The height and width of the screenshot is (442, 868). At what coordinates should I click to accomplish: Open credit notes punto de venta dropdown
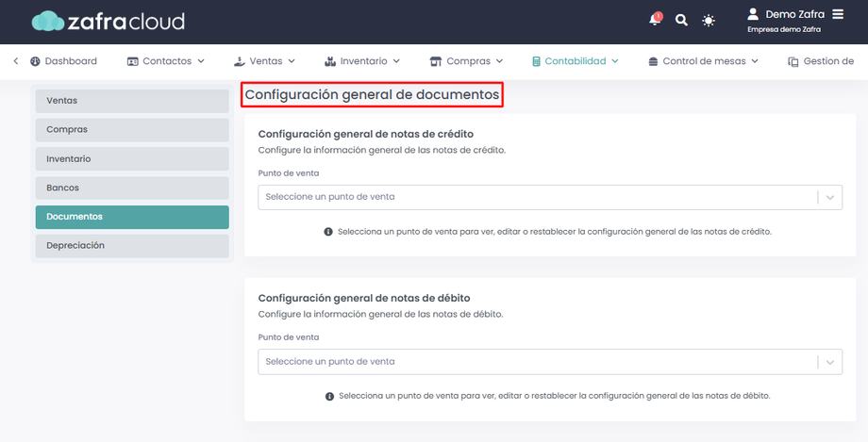click(x=550, y=198)
